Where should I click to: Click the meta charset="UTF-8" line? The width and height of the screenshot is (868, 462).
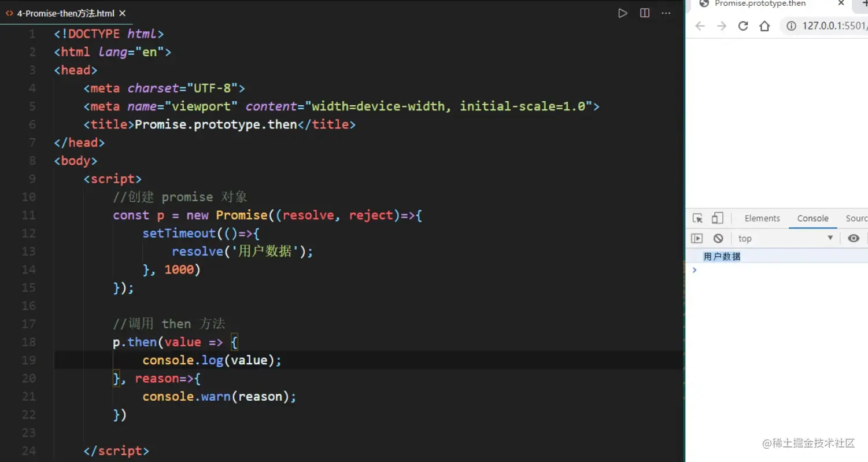(x=164, y=88)
